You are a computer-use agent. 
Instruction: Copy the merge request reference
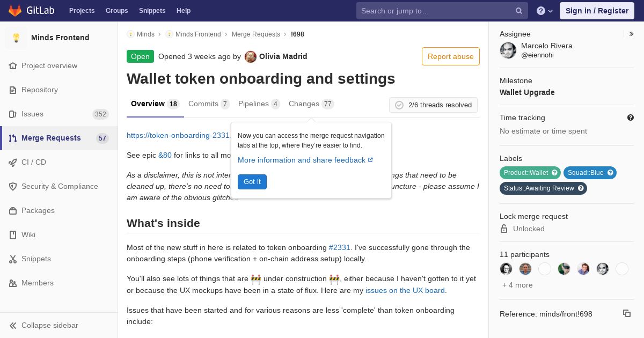click(x=626, y=313)
